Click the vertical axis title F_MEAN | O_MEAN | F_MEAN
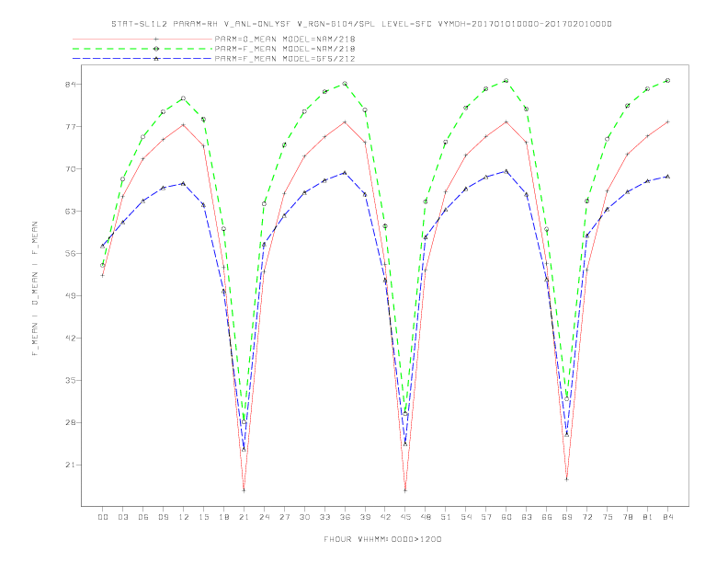 click(35, 289)
